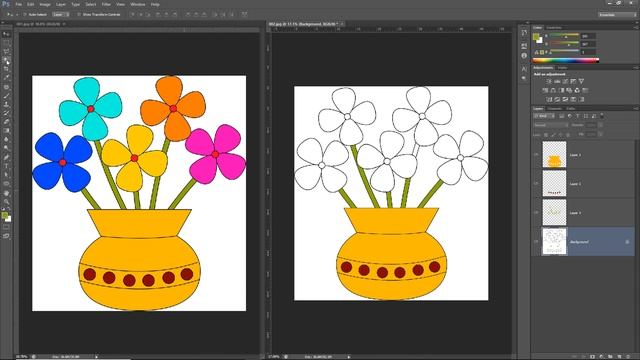Open Auto-Select Layer dropdown
Screen dimensions: 640x360
pyautogui.click(x=61, y=14)
